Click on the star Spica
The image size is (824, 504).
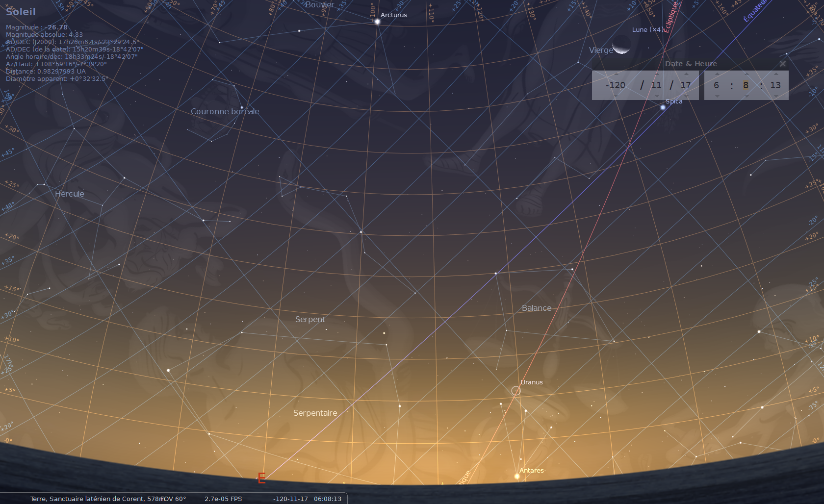tap(663, 107)
